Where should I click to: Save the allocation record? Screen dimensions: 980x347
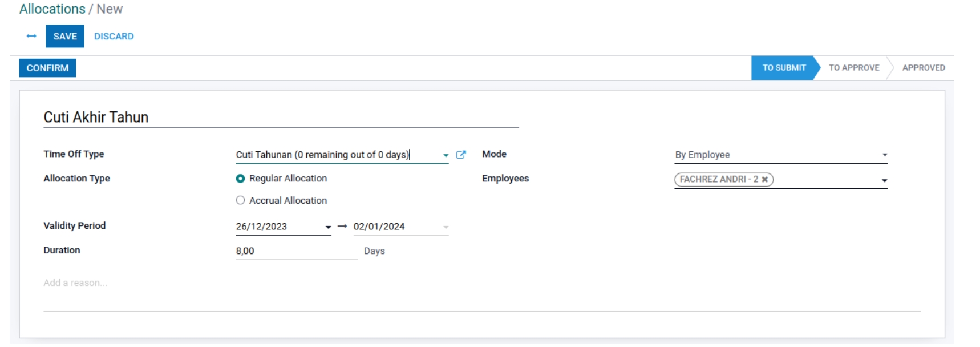[x=65, y=36]
